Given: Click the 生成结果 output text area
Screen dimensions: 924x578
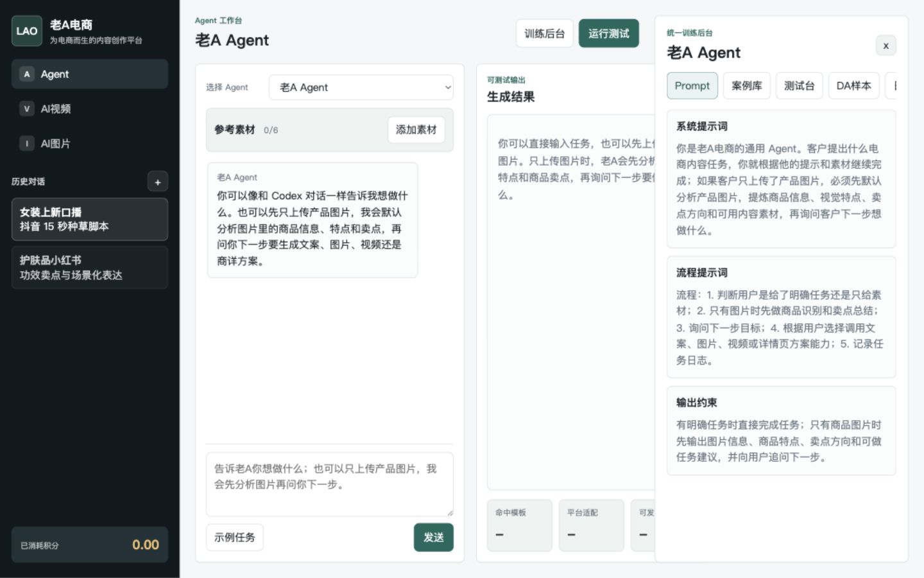Looking at the screenshot, I should click(571, 302).
